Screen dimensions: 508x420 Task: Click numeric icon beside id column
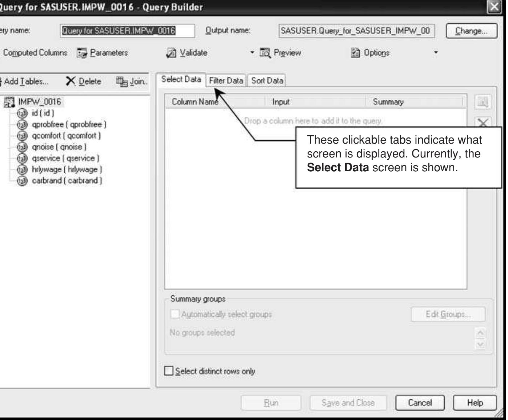pos(23,113)
